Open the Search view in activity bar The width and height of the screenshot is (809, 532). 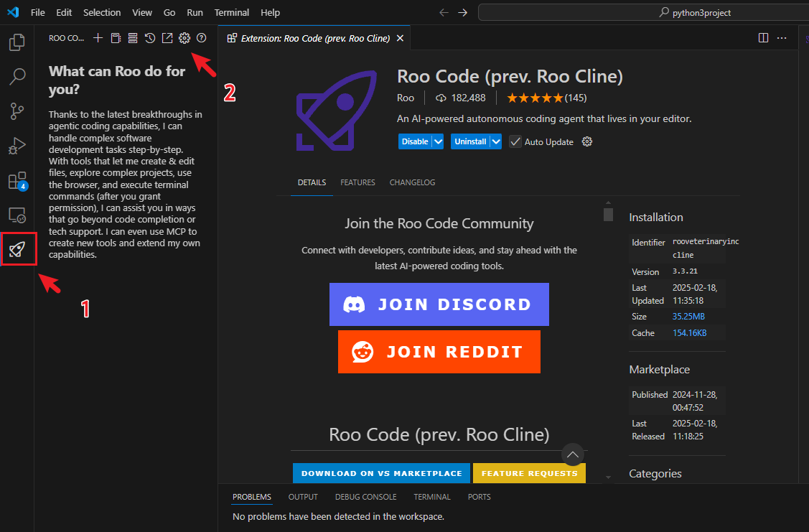click(x=17, y=76)
